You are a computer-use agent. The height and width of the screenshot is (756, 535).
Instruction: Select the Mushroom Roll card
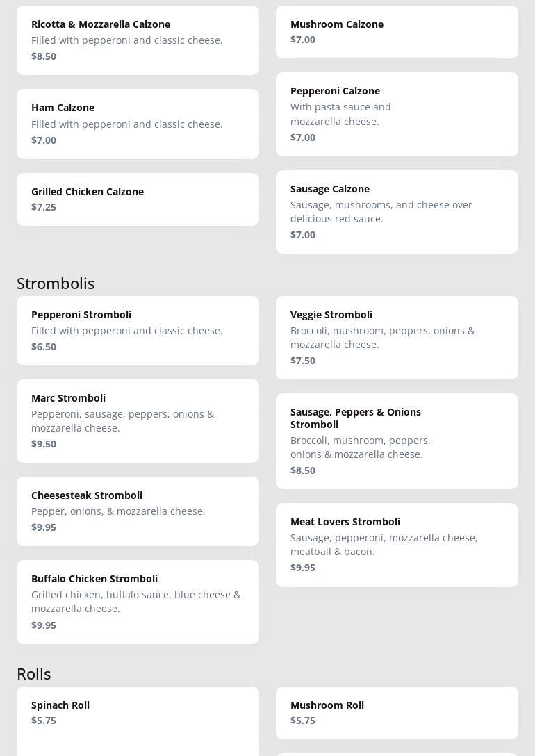coord(397,713)
